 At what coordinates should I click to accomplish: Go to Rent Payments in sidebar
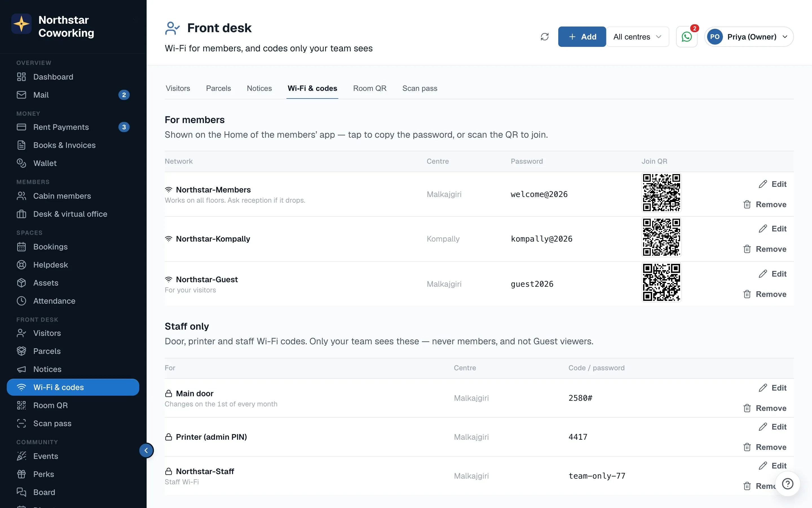pos(73,127)
